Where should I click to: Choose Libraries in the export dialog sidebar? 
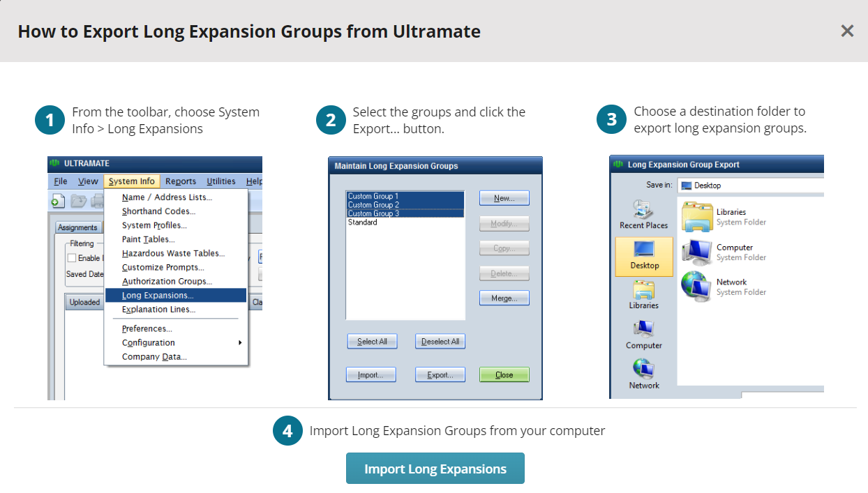click(x=643, y=295)
